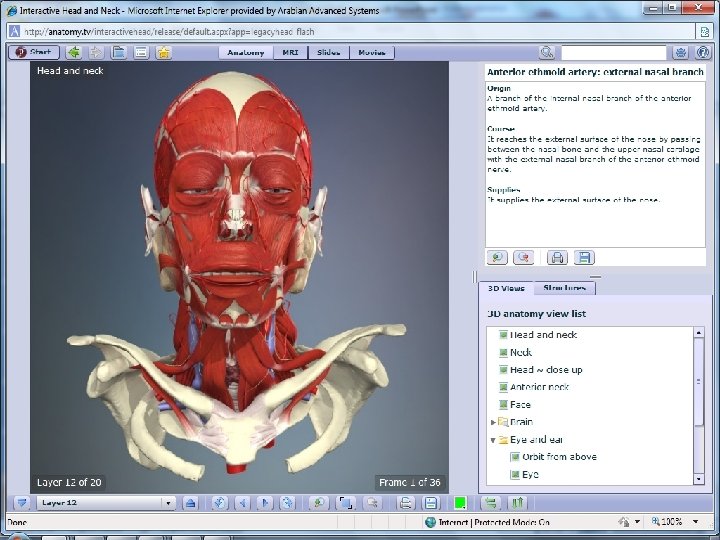This screenshot has width=720, height=540.
Task: Select the Anterior neck view
Action: tap(539, 387)
